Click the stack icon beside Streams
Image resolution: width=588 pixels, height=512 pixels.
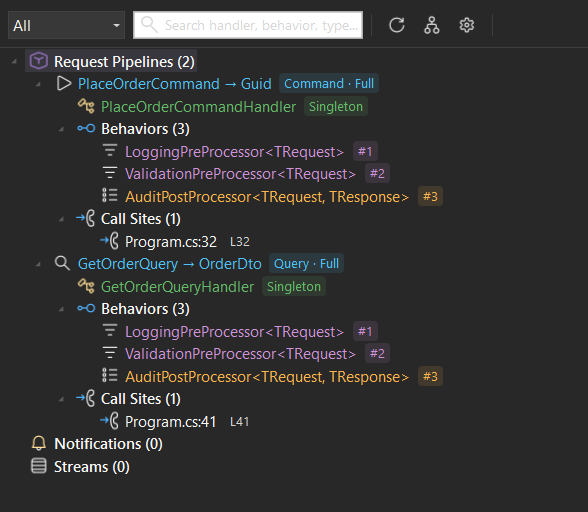(39, 466)
